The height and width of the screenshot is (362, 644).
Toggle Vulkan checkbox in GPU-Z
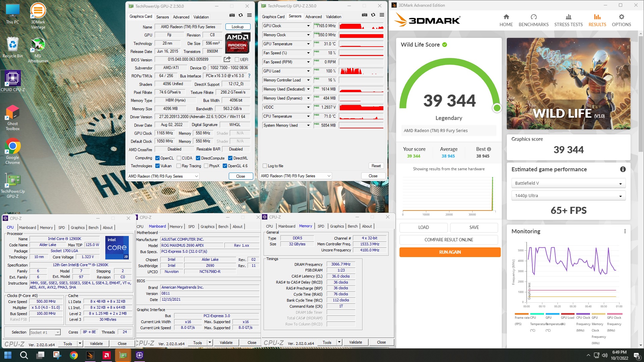pos(157,166)
